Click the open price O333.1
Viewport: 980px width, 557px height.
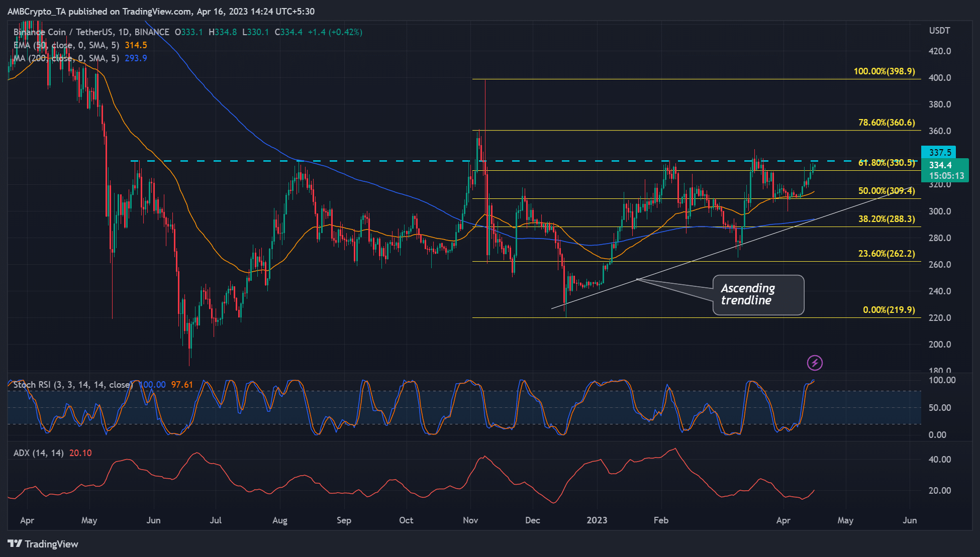coord(189,32)
